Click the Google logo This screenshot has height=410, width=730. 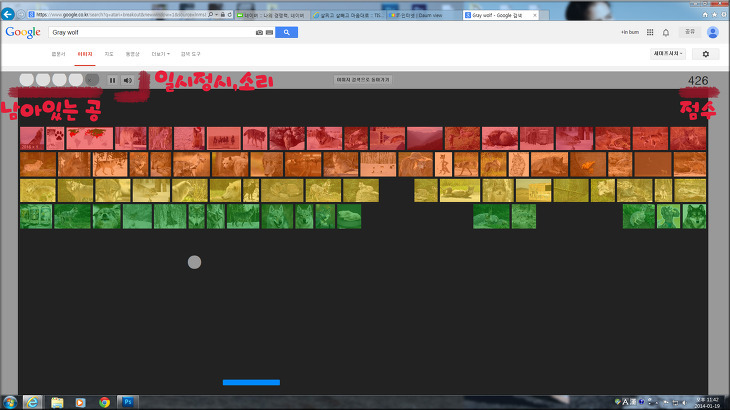click(23, 32)
